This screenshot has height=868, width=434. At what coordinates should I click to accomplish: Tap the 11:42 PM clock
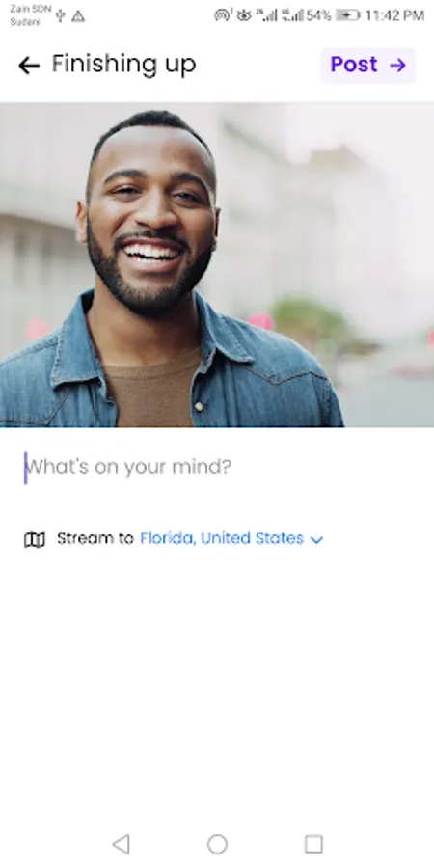point(394,15)
